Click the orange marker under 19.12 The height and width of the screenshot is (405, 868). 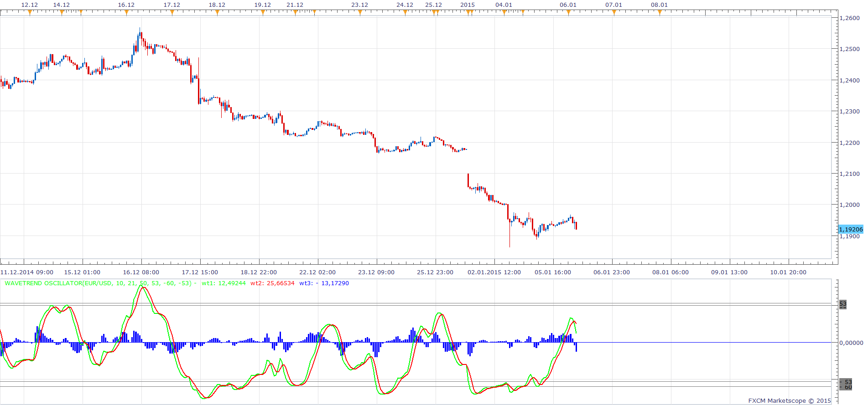coord(263,13)
